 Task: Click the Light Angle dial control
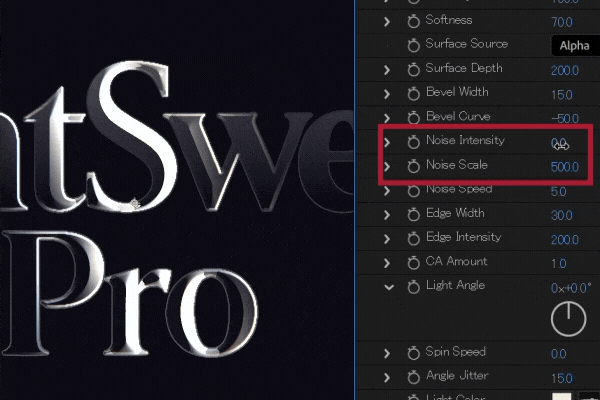click(568, 318)
